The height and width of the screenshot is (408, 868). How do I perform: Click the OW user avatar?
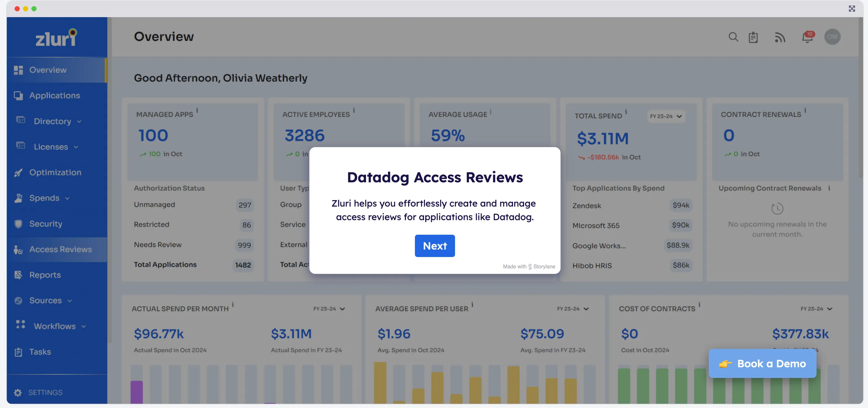832,37
